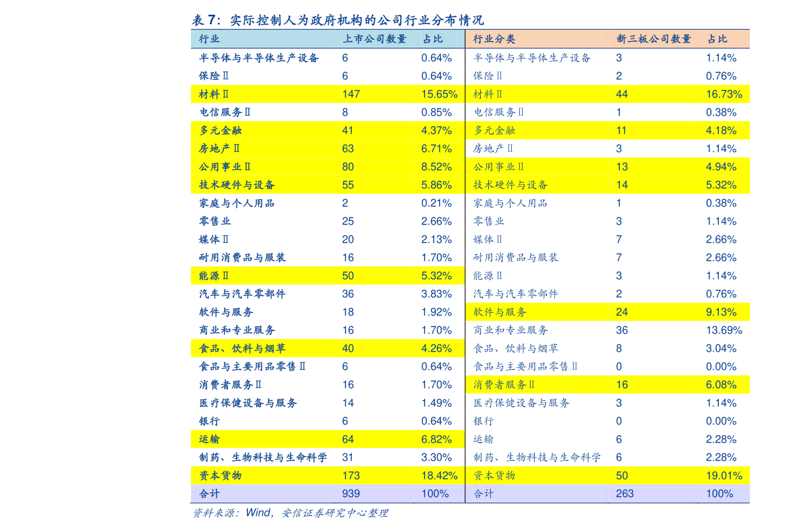The height and width of the screenshot is (532, 801).
Task: Click the 行业分类 header cell
Action: pyautogui.click(x=494, y=39)
